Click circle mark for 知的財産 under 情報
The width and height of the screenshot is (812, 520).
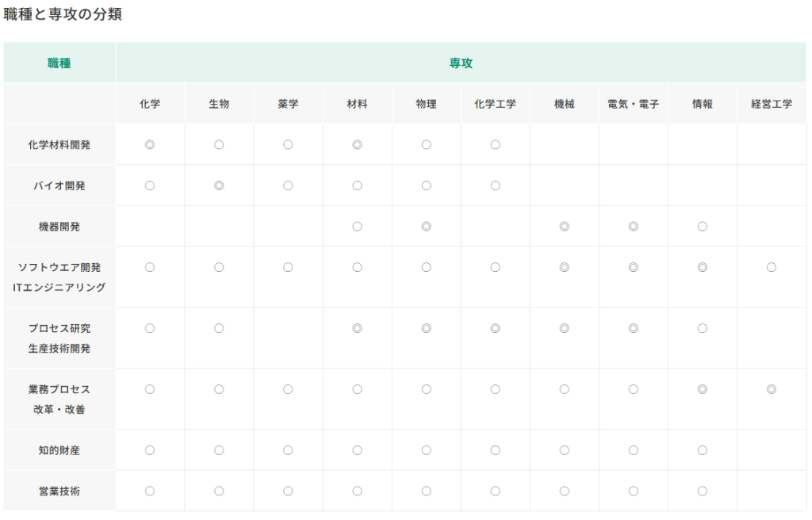703,450
